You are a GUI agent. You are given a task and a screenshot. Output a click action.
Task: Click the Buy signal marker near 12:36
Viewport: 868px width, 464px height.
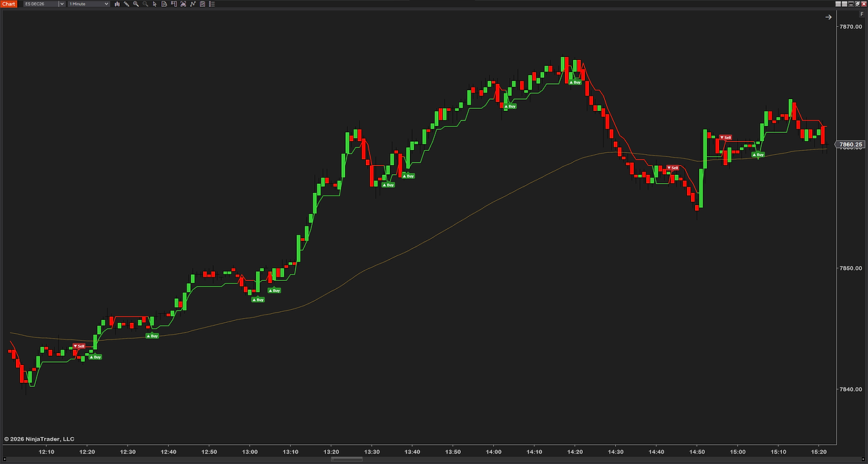(152, 336)
